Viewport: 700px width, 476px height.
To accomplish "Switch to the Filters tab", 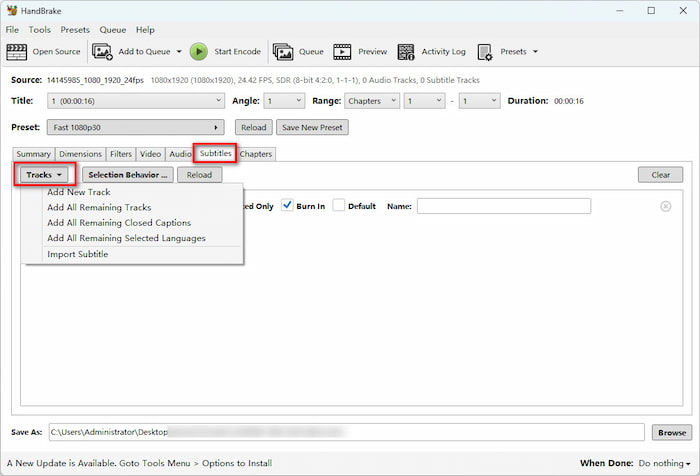I will (121, 154).
